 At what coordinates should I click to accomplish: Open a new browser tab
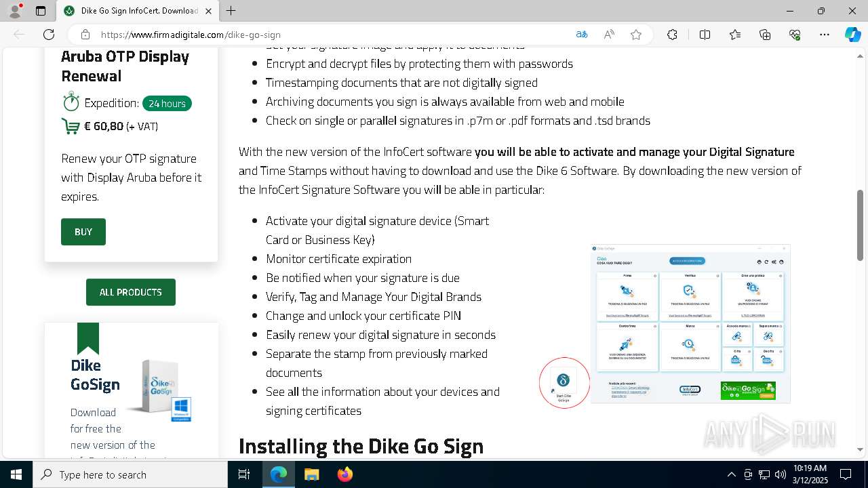231,11
